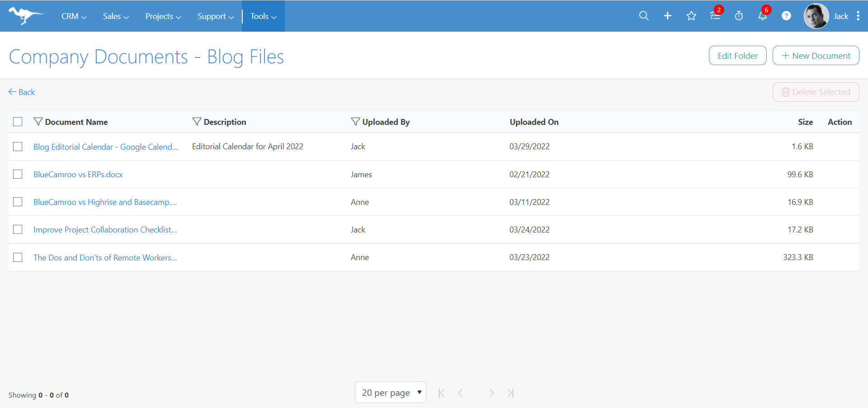Open the vertical three-dot user menu
Image resolution: width=868 pixels, height=408 pixels.
[x=858, y=16]
